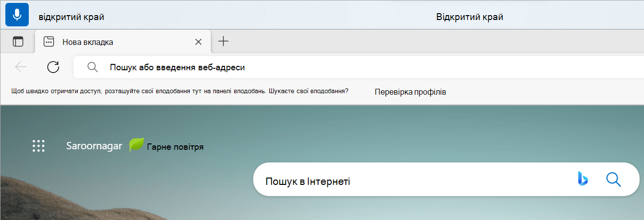Click the green leaf air quality icon
644x220 pixels.
(137, 145)
